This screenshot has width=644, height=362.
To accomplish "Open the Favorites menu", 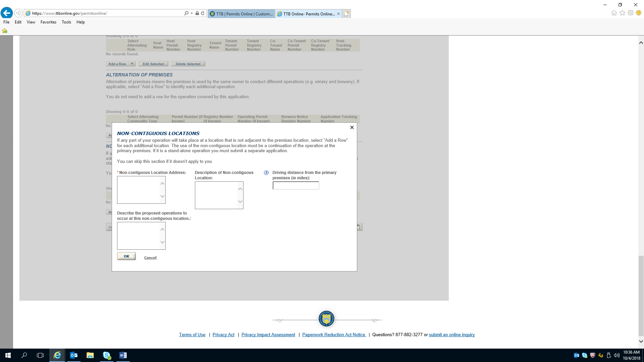I will 48,22.
